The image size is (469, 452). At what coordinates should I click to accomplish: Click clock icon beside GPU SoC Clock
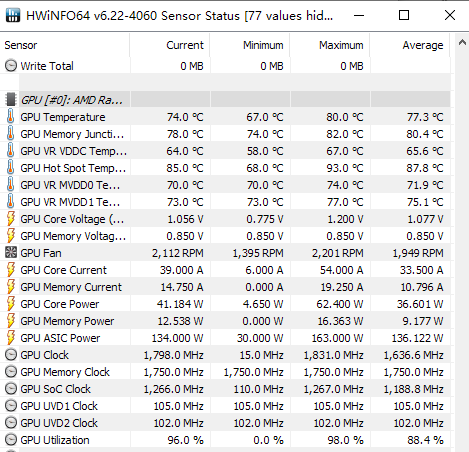(11, 389)
